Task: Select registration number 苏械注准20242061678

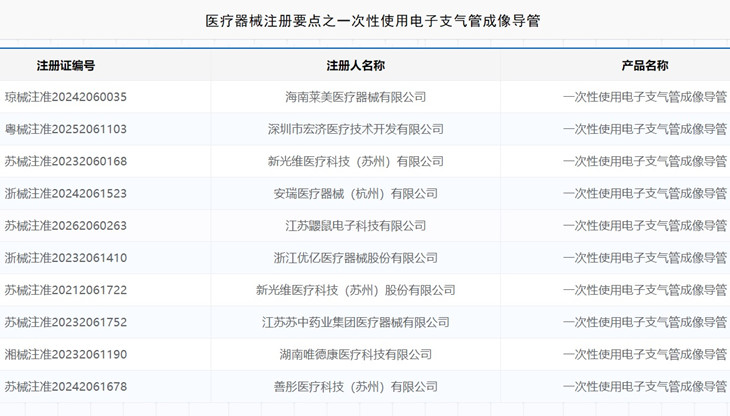Action: click(66, 386)
